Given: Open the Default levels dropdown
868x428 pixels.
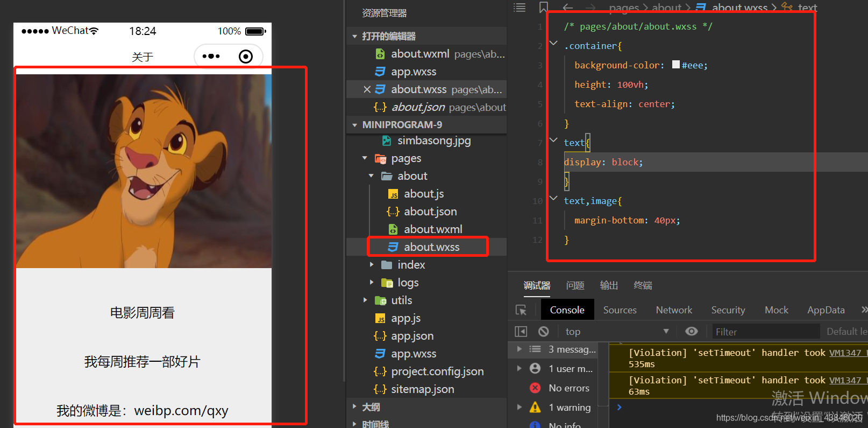Looking at the screenshot, I should pos(846,332).
